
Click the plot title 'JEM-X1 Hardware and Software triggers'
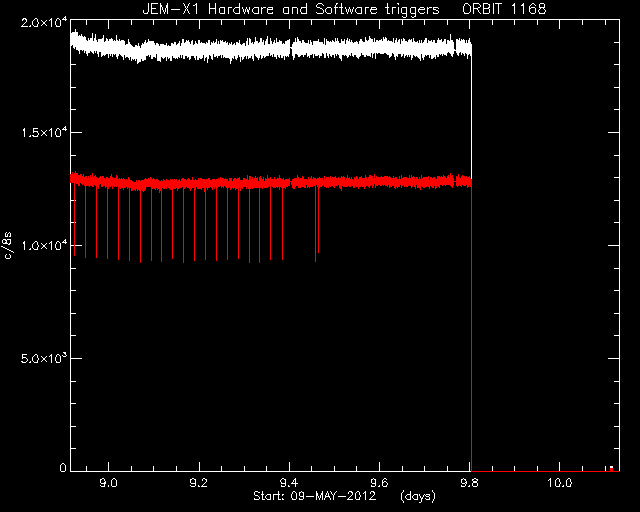point(291,9)
